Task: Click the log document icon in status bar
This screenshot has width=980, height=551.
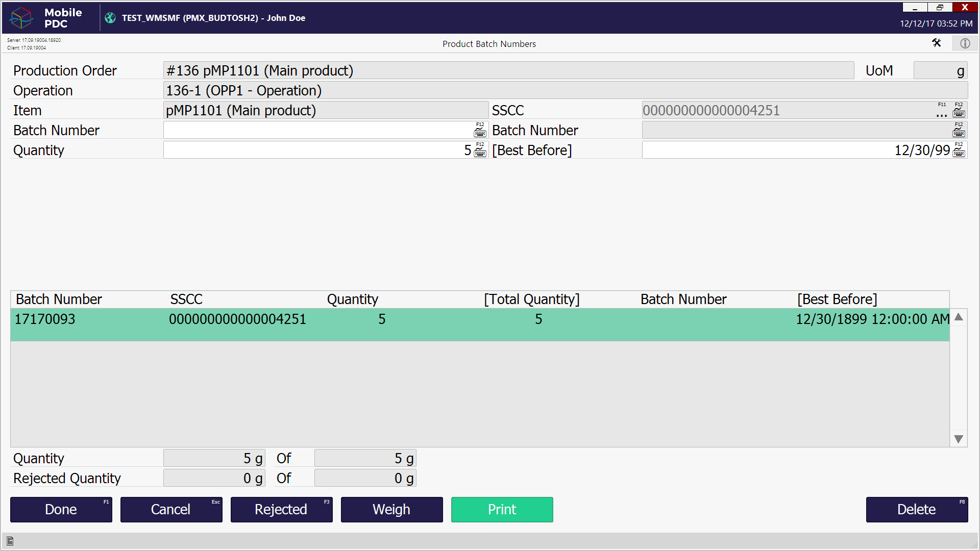Action: (x=10, y=541)
